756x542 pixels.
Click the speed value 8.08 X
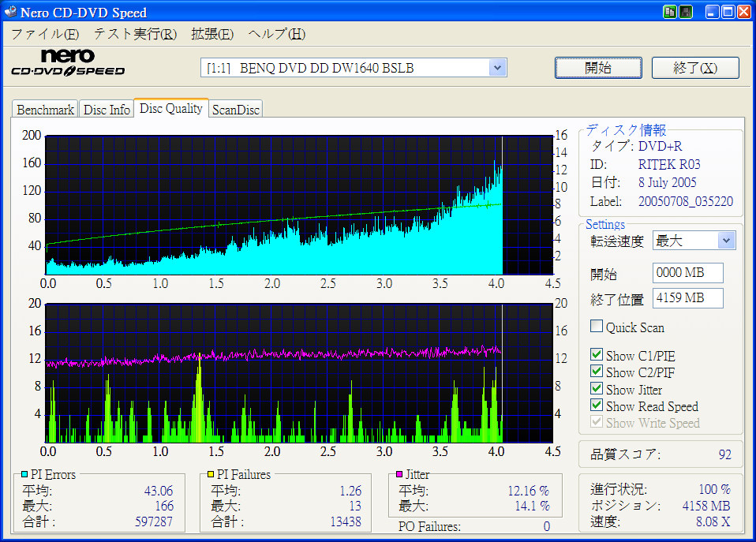coord(713,521)
